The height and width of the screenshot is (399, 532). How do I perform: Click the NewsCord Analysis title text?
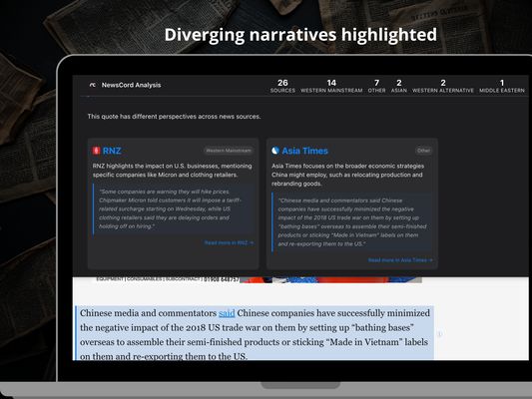coord(132,85)
